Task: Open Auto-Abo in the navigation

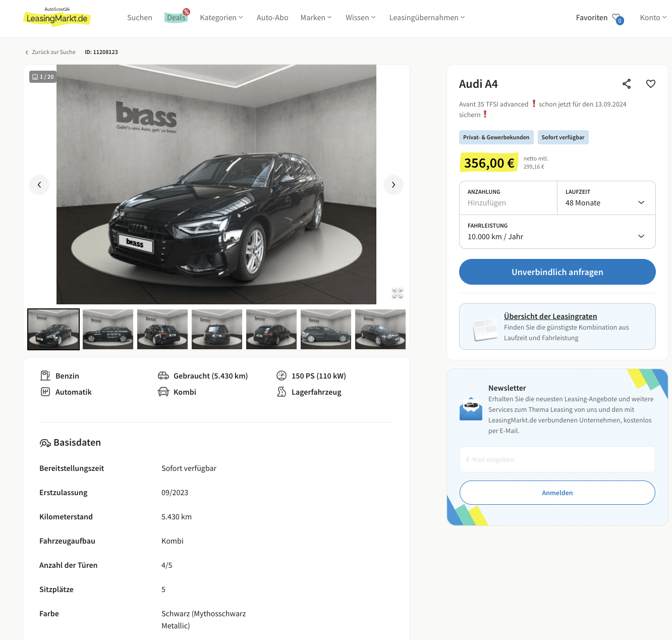Action: 272,18
